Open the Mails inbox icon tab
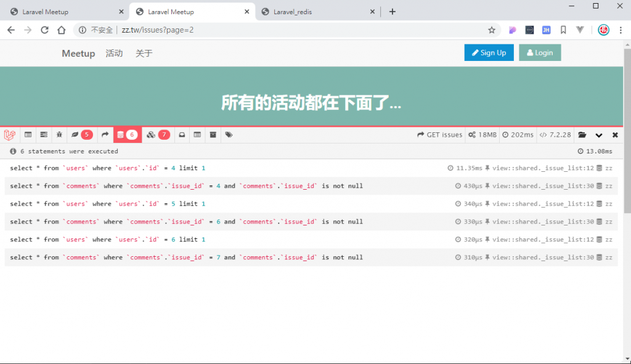The width and height of the screenshot is (631, 364). 182,135
